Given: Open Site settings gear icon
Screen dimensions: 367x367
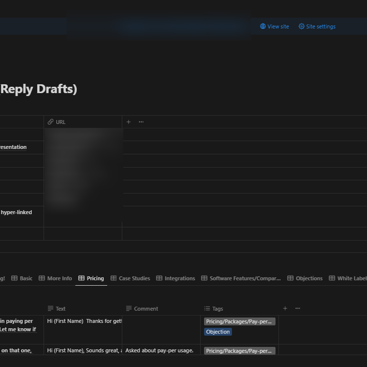Looking at the screenshot, I should (301, 26).
